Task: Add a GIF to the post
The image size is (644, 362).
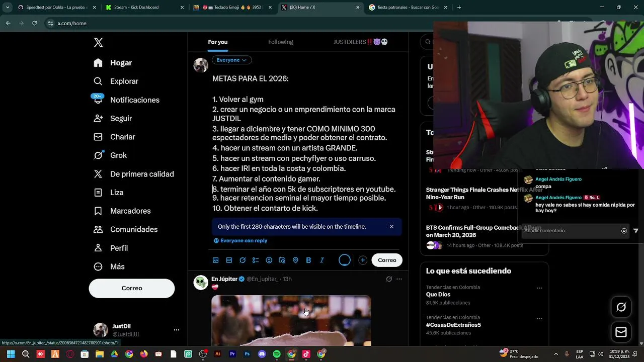Action: (x=229, y=260)
